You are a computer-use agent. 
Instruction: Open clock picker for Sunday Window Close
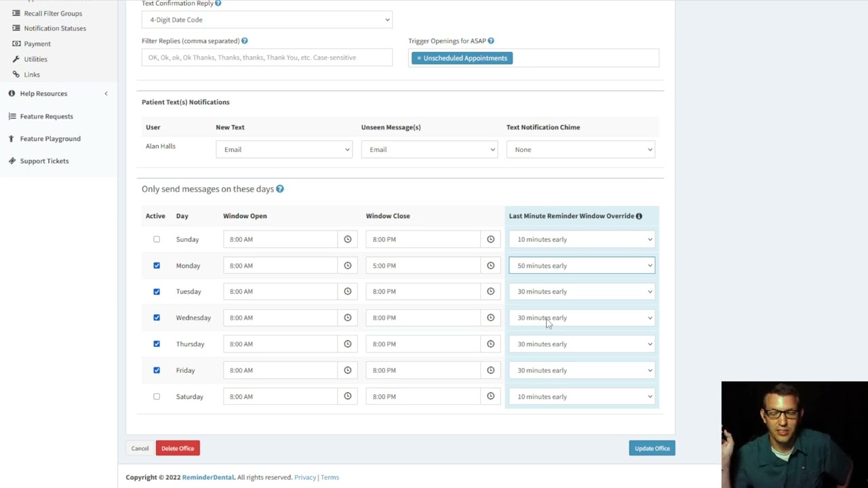[490, 239]
